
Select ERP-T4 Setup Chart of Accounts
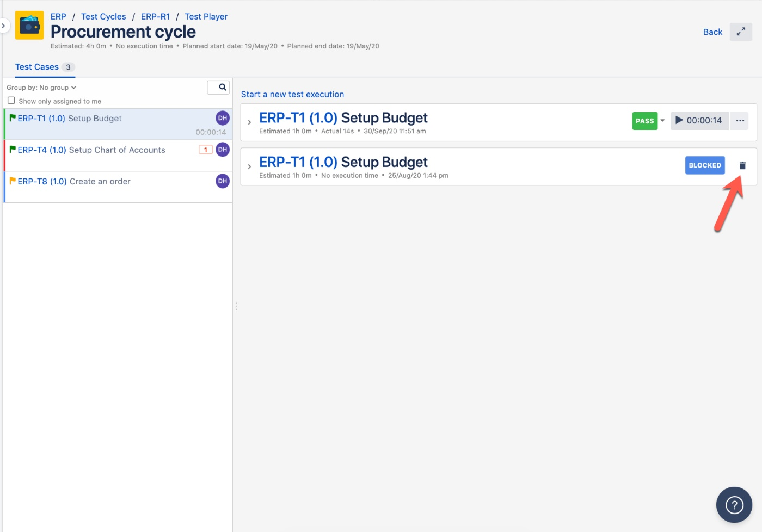pos(91,150)
